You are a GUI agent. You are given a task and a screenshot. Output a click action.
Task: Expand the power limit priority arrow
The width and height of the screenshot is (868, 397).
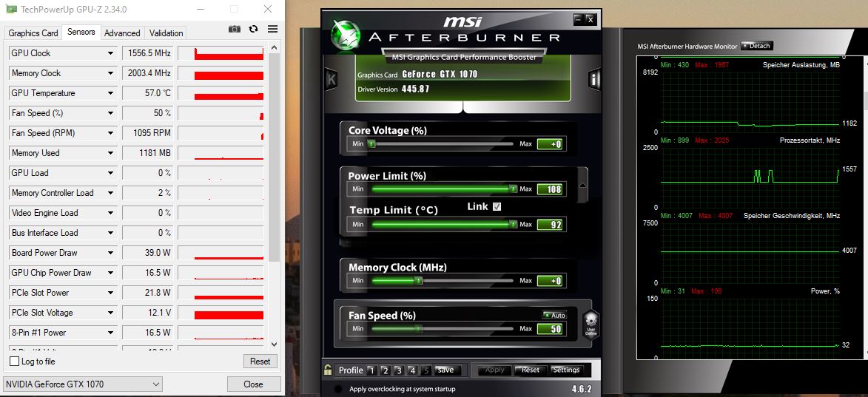[582, 186]
